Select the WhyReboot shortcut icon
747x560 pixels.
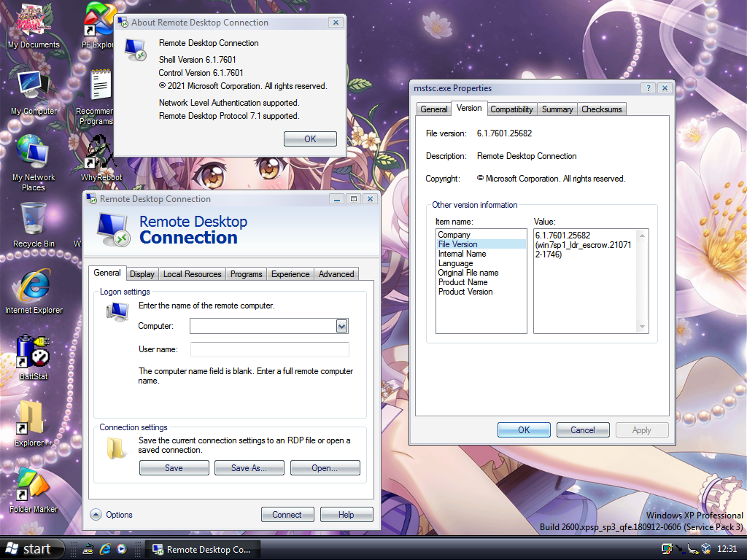tap(101, 158)
